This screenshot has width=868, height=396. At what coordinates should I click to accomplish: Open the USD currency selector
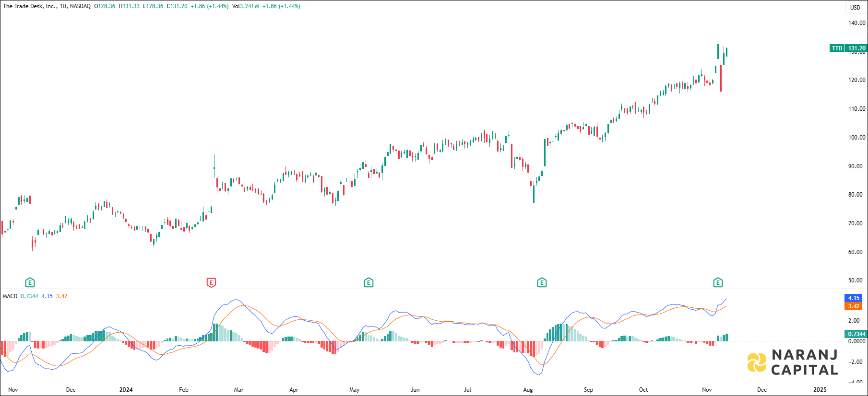(855, 7)
